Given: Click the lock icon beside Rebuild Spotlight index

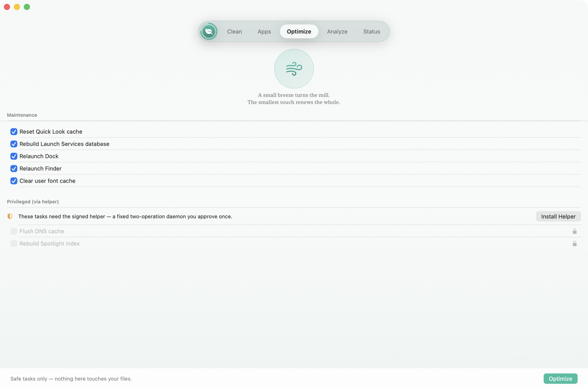Looking at the screenshot, I should point(574,243).
